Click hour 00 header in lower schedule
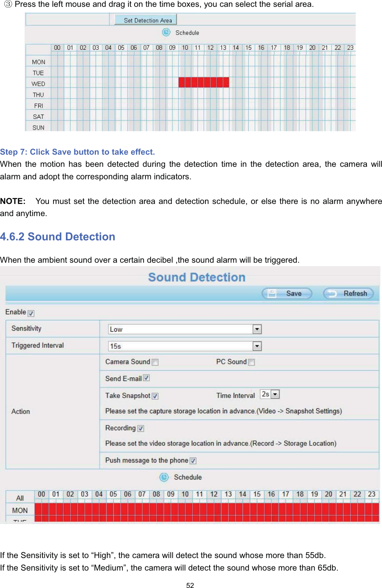 coord(42,494)
